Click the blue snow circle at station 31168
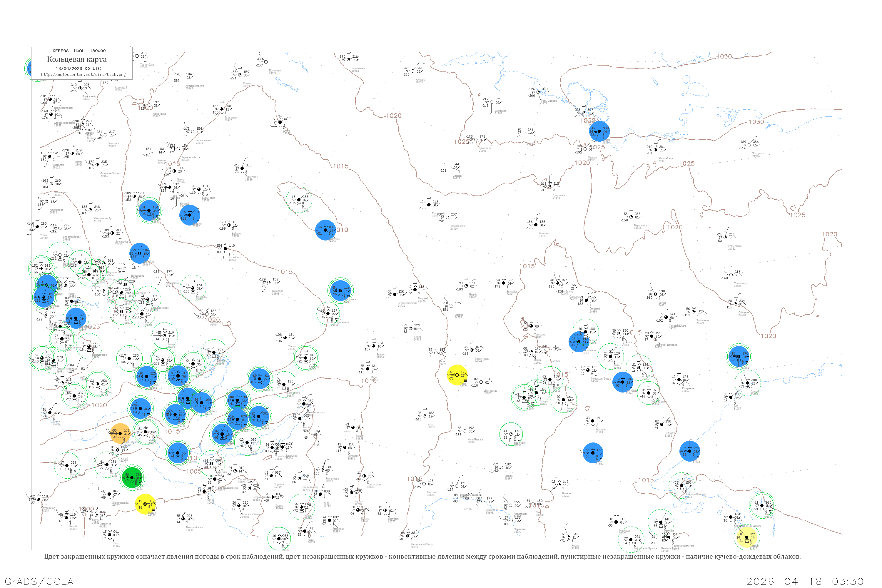Viewport: 882px width, 588px height. [690, 451]
